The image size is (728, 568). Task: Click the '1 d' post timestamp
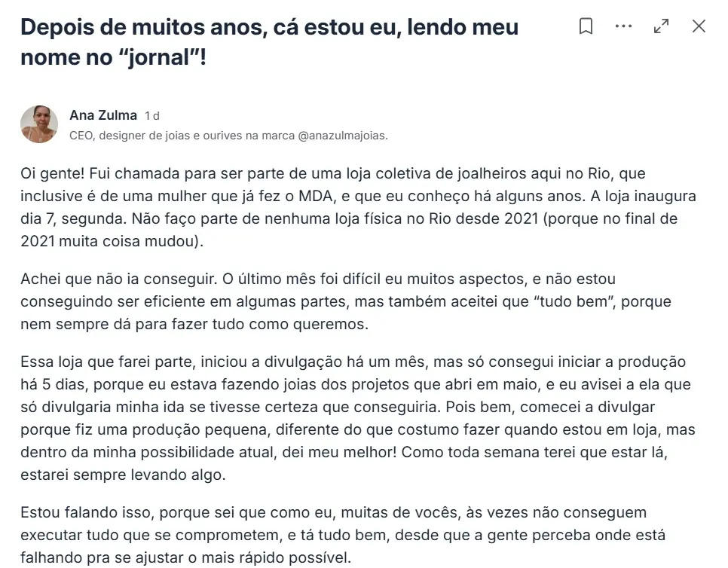151,115
